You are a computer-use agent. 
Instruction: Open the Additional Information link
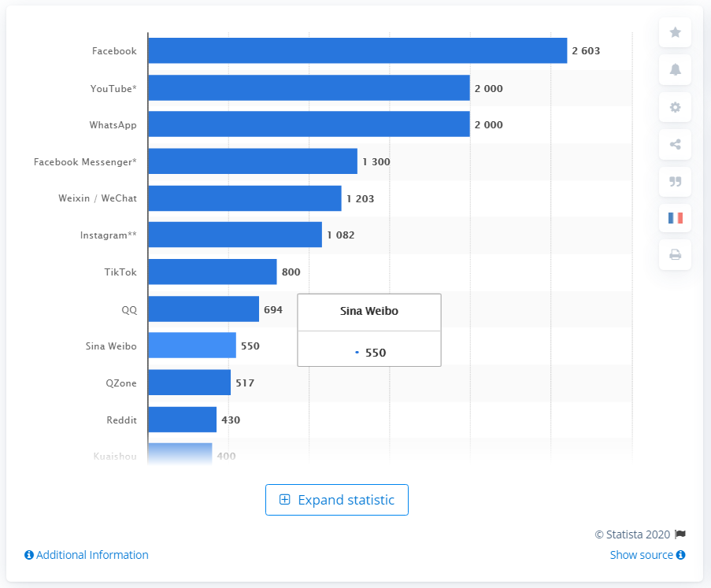point(92,555)
